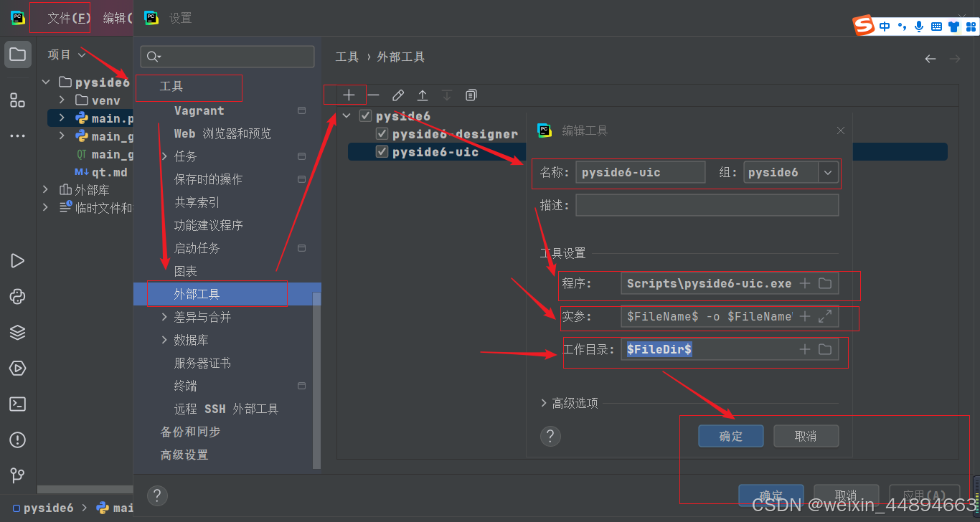Add a new external tool with plus icon
Screen dimensions: 980x522
tap(349, 95)
